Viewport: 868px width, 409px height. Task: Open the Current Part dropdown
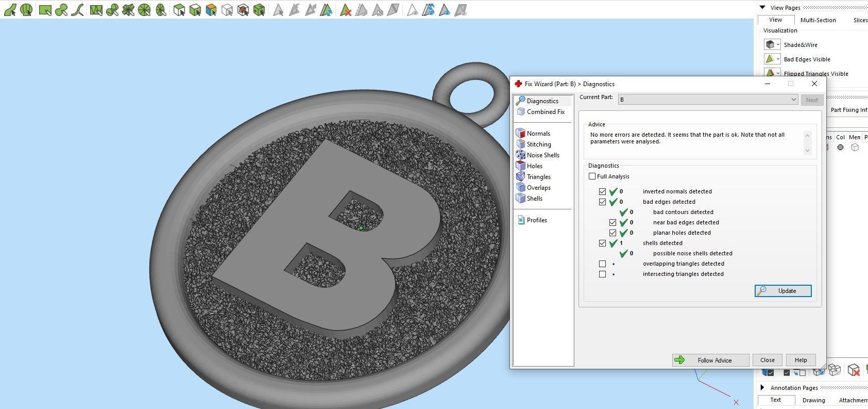coord(708,100)
